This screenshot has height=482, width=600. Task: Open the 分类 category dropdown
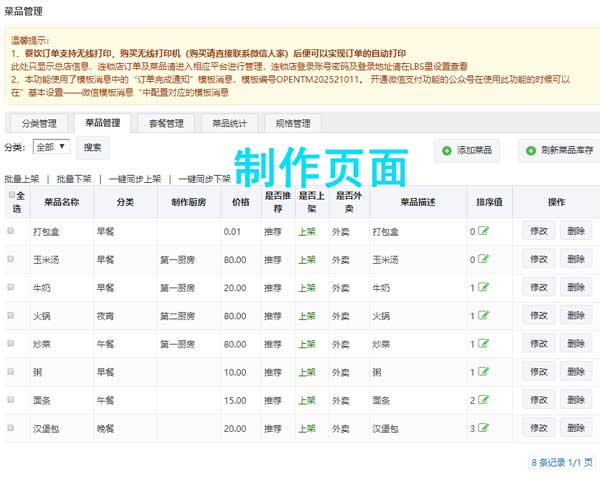tap(52, 147)
